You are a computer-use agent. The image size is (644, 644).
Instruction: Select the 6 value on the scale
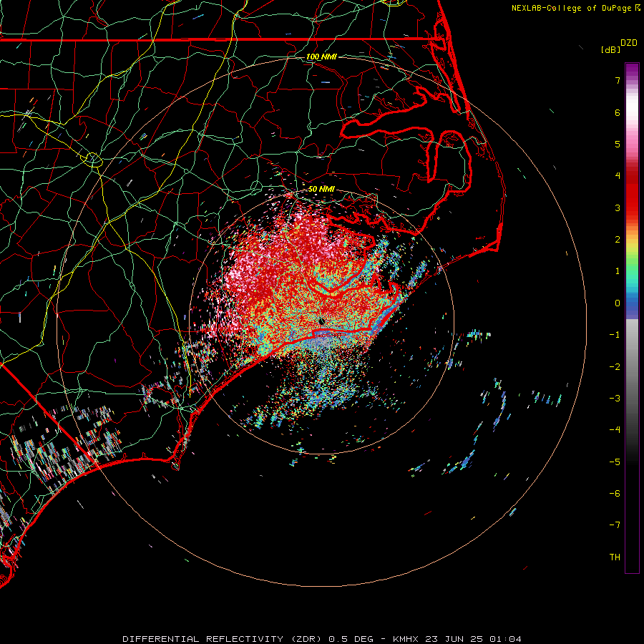tap(618, 112)
